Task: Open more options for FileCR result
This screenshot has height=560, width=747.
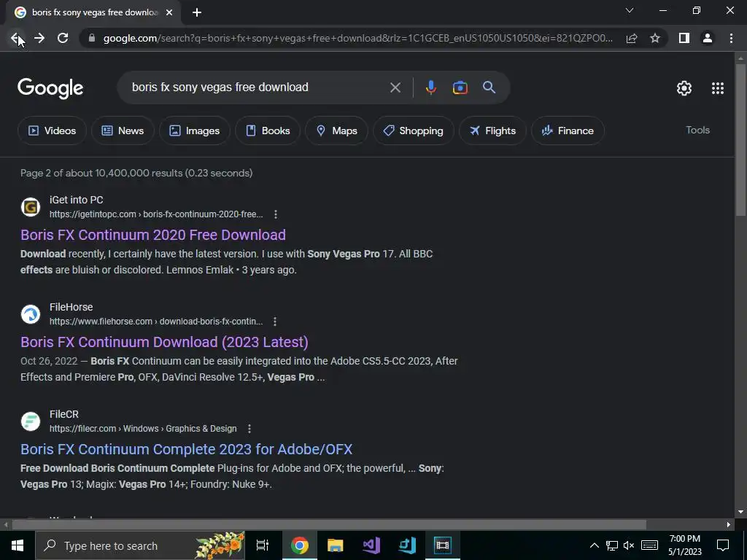Action: [249, 429]
